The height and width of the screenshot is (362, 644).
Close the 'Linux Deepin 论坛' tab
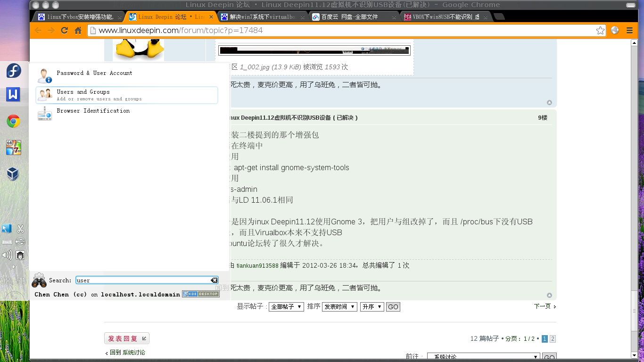point(211,17)
